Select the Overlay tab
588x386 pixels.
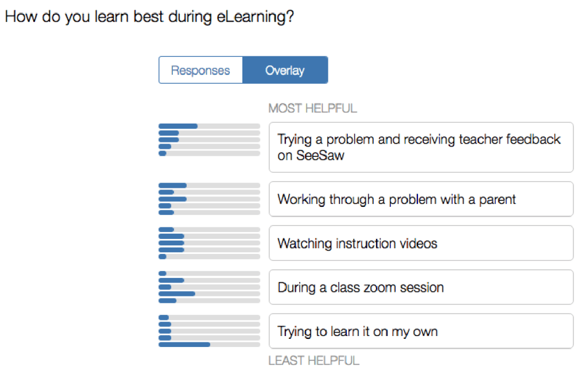285,71
